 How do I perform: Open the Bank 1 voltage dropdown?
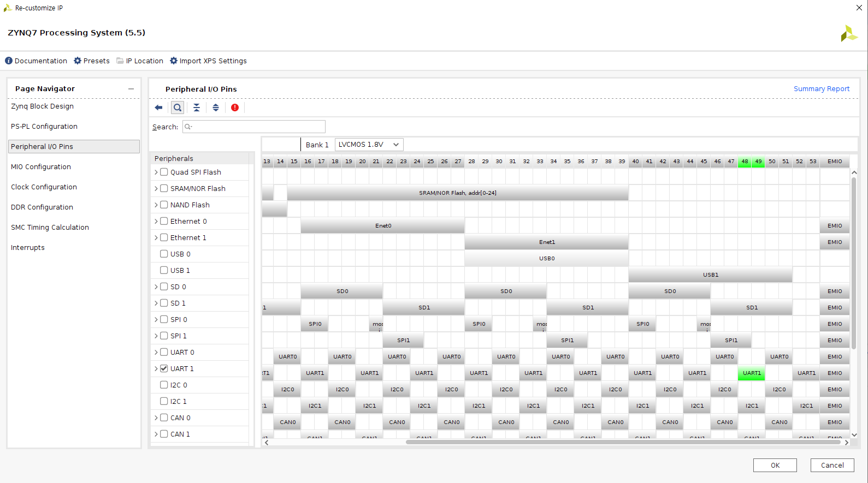coord(369,145)
